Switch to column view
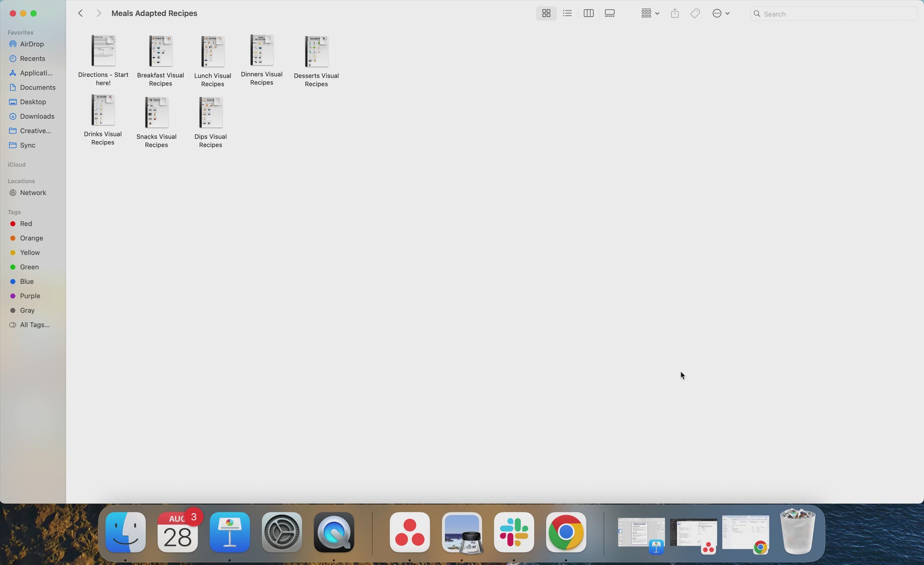Image resolution: width=924 pixels, height=565 pixels. point(588,14)
